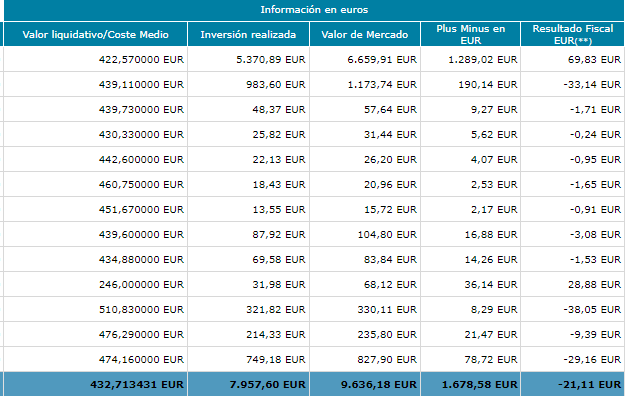
Task: Click the cell '6.659,91 EUR'
Action: coord(365,59)
